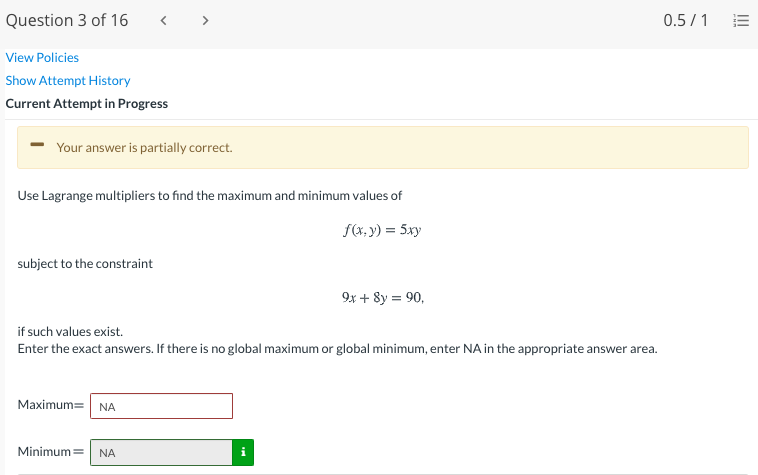Go to the previous question arrow
This screenshot has width=758, height=475.
click(163, 20)
